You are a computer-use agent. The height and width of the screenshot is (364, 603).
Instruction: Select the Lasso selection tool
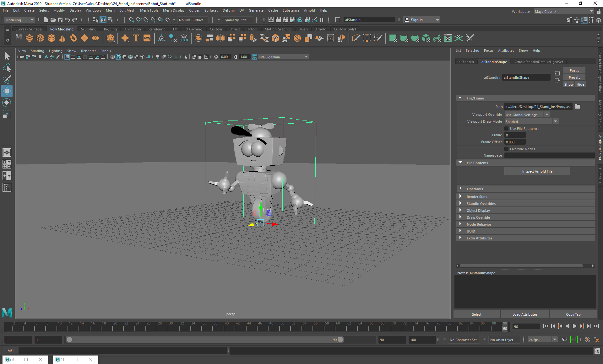coord(7,68)
